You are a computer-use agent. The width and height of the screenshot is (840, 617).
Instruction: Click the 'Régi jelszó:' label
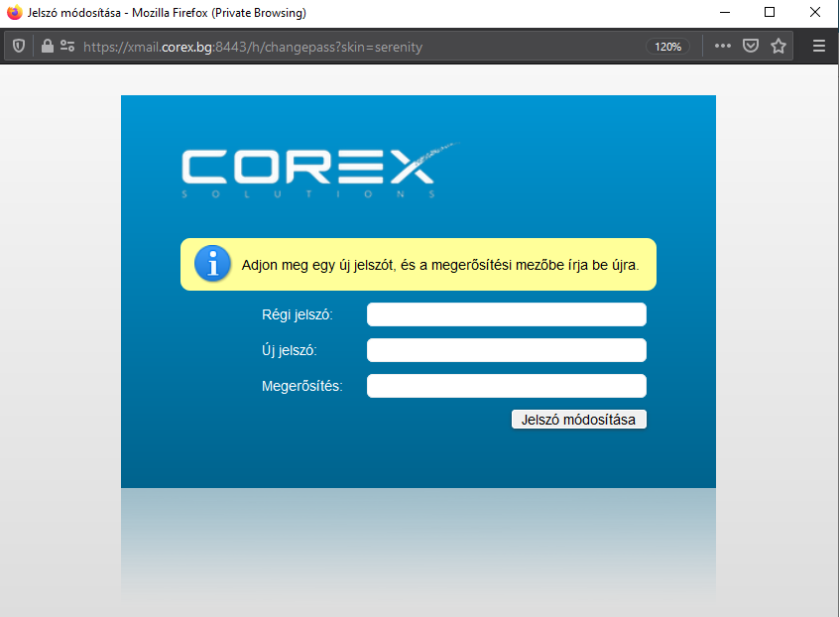(298, 314)
